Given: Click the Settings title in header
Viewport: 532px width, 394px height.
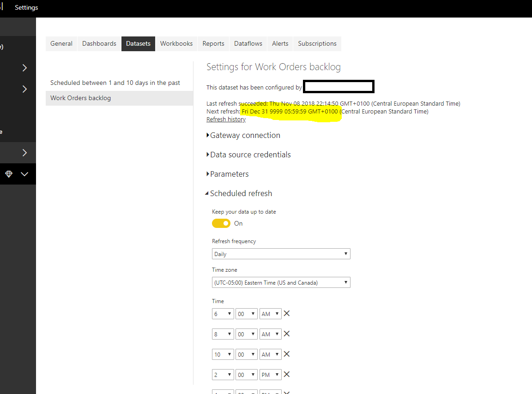Looking at the screenshot, I should (x=26, y=7).
